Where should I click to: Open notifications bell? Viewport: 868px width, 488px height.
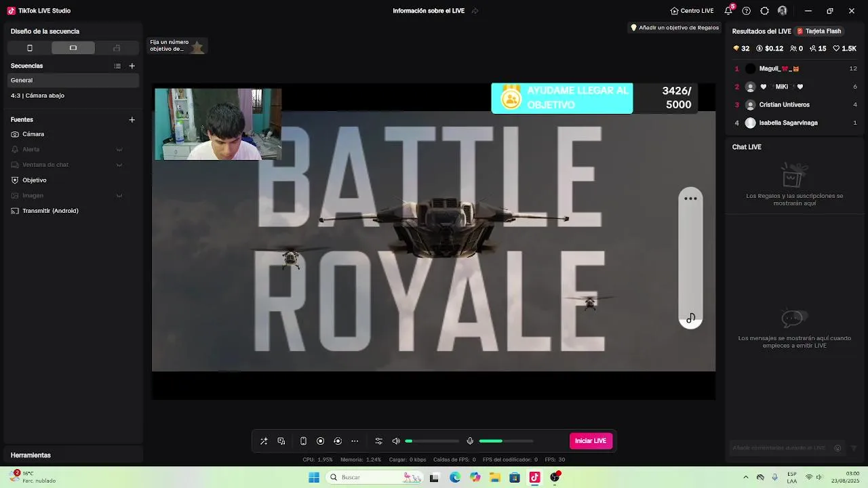click(728, 11)
